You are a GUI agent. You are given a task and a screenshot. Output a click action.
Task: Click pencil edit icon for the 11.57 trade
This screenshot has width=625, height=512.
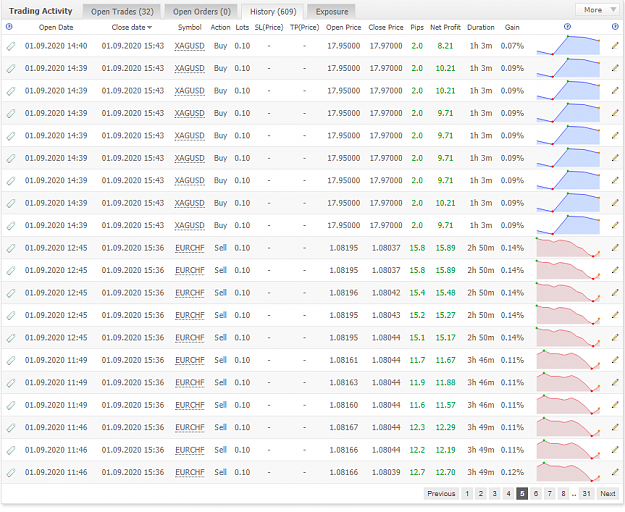click(x=615, y=405)
